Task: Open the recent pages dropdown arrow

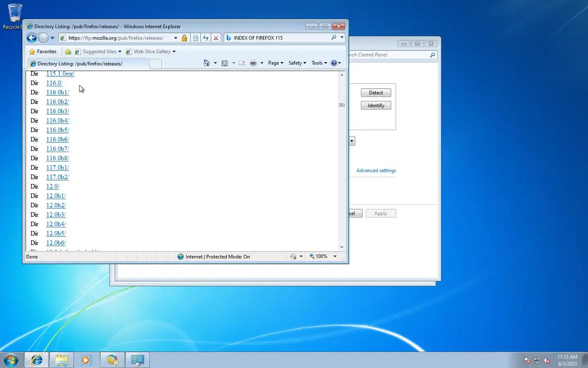Action: tap(52, 38)
